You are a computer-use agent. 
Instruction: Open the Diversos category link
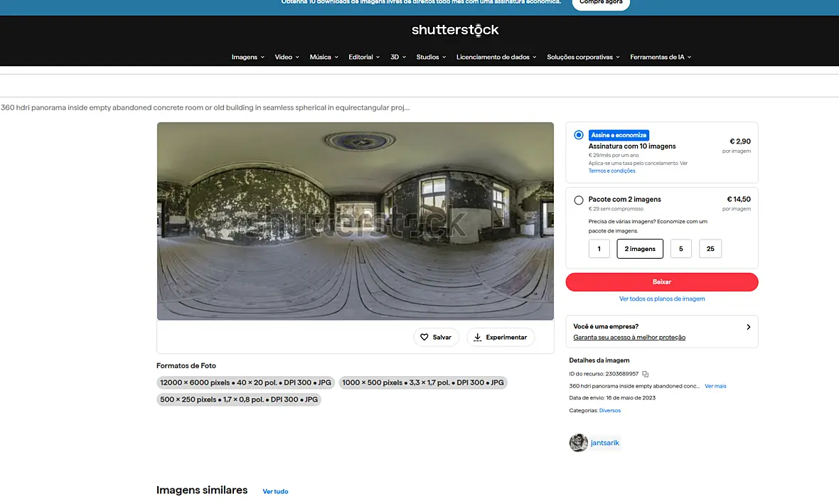pos(610,410)
